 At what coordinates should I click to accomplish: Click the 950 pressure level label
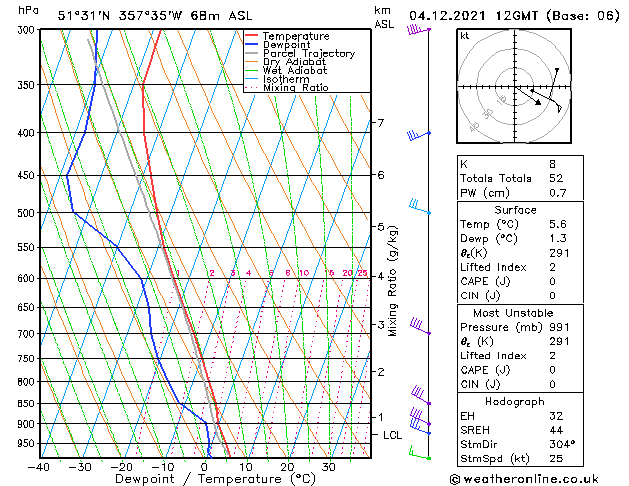[x=28, y=443]
